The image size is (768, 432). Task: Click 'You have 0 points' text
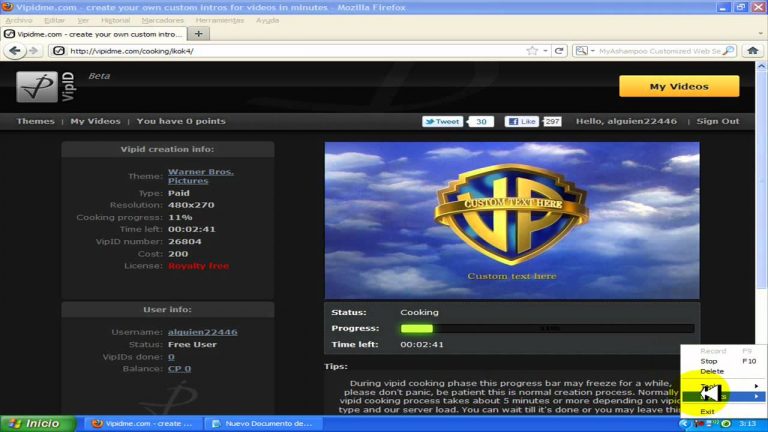click(181, 121)
